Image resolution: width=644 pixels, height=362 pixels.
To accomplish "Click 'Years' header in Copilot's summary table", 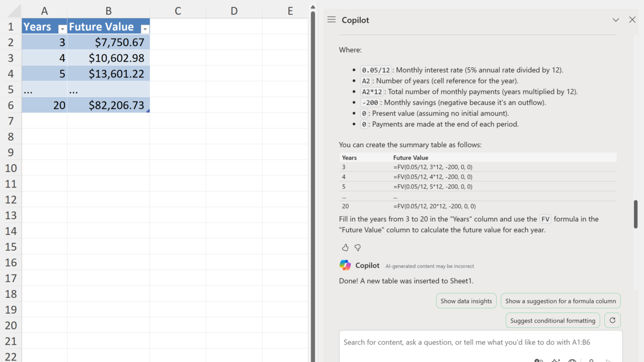I will point(349,157).
